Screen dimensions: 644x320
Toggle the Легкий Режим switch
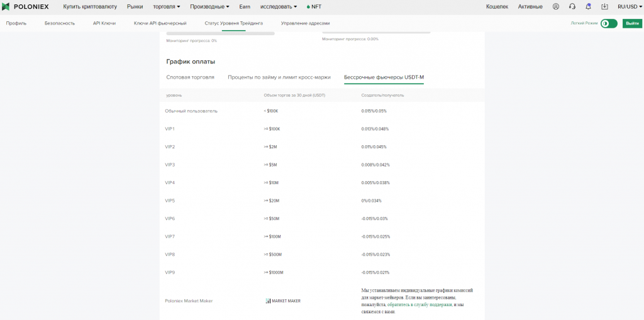tap(608, 23)
